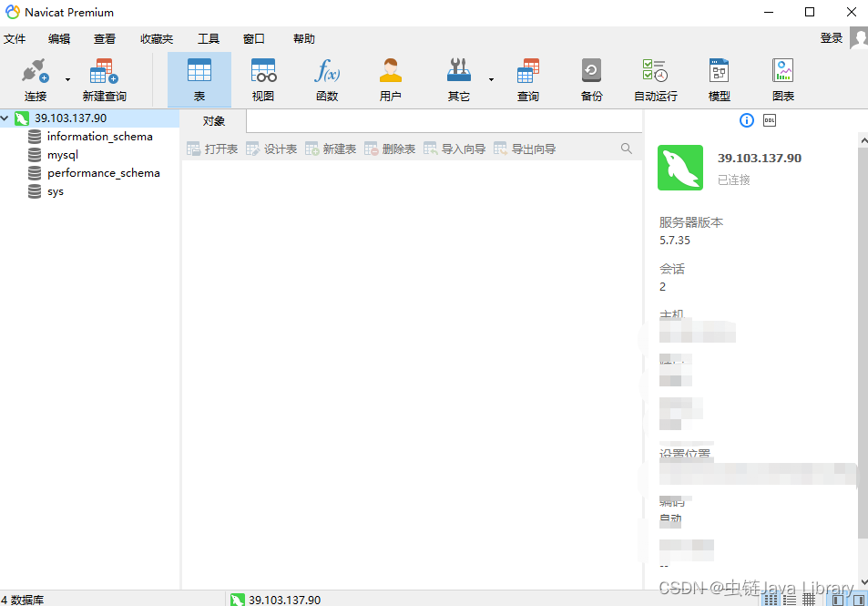This screenshot has width=868, height=606.
Task: Select the information_schema database
Action: coord(99,137)
